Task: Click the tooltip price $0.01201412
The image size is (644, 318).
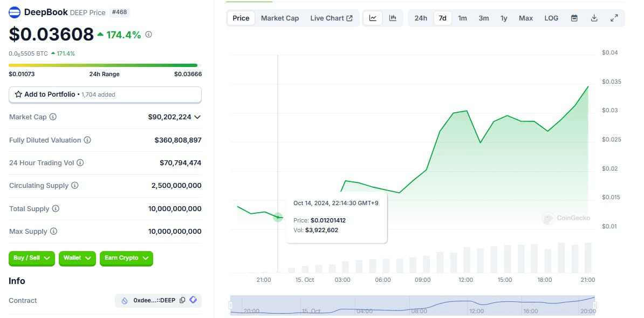Action: pos(328,220)
